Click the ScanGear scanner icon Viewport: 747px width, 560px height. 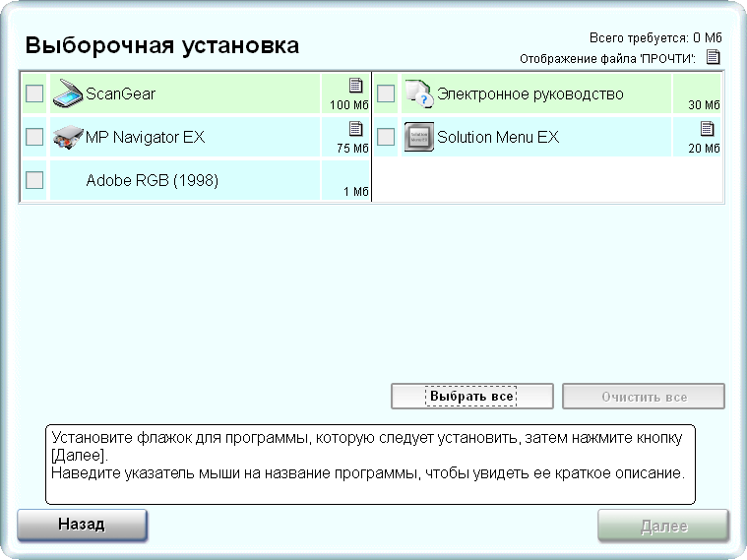(x=68, y=93)
